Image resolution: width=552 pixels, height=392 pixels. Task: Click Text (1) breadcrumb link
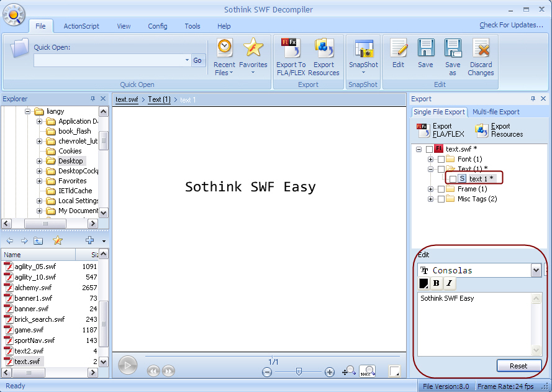click(159, 99)
